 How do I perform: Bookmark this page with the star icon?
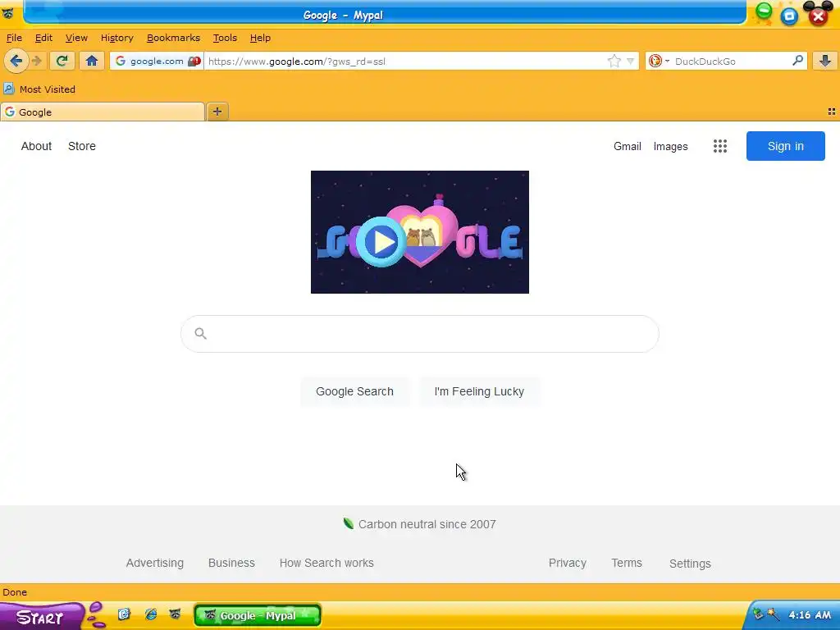614,61
